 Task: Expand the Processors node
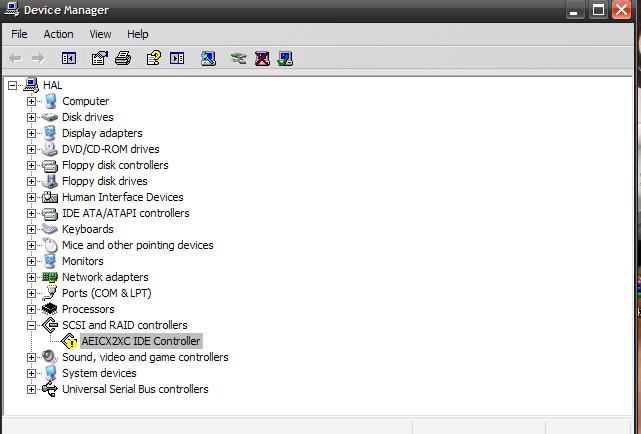coord(31,309)
